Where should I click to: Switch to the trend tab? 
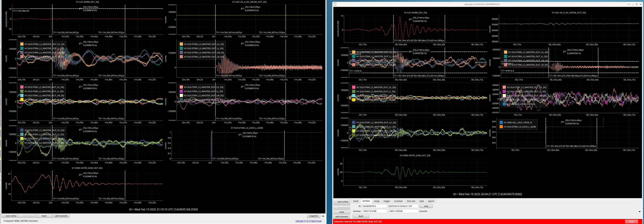(x=355, y=201)
